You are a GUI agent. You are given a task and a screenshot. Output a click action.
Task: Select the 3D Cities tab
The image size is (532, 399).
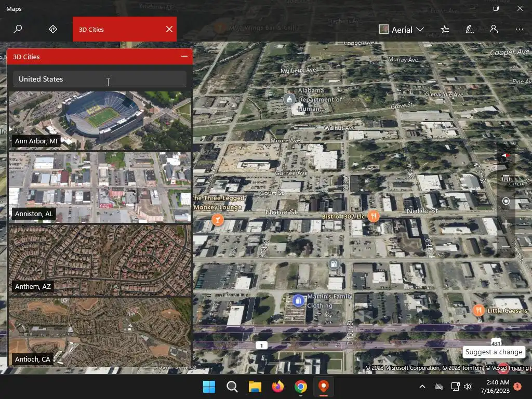click(125, 29)
